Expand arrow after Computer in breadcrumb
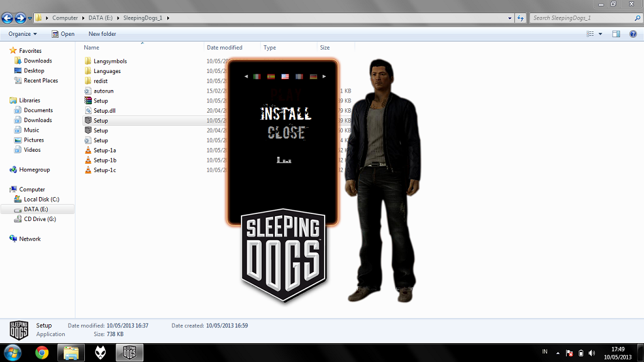The width and height of the screenshot is (644, 362). coord(83,18)
